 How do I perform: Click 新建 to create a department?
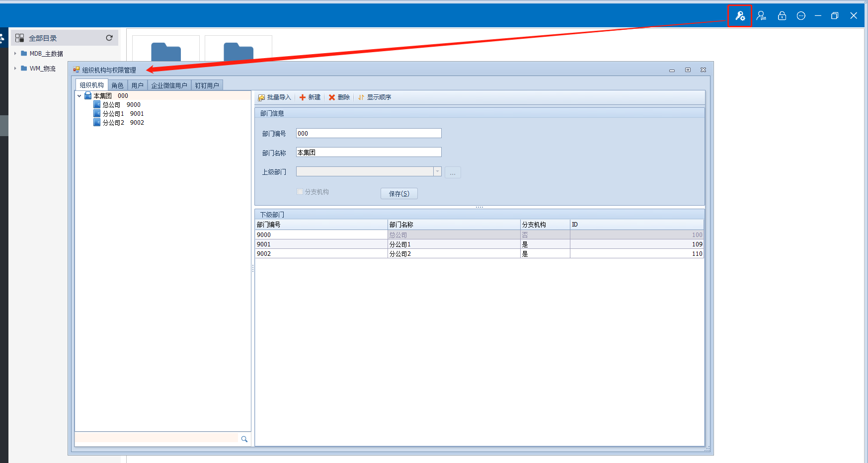(x=310, y=97)
